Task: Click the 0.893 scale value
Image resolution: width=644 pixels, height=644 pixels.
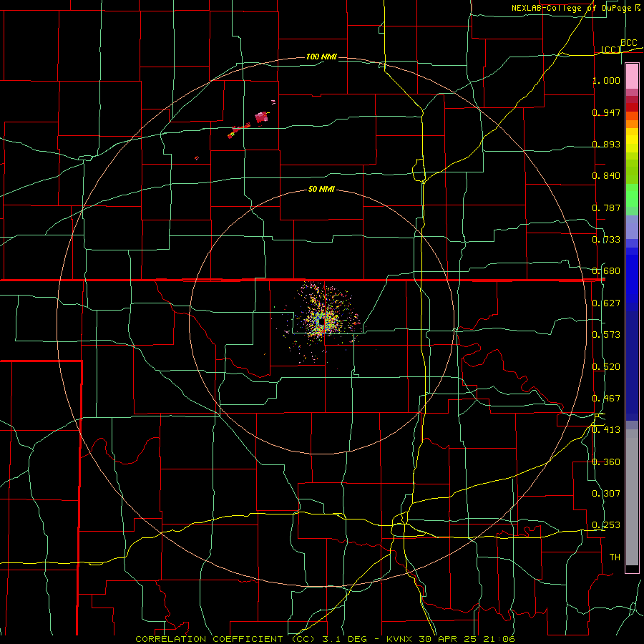Action: click(606, 144)
